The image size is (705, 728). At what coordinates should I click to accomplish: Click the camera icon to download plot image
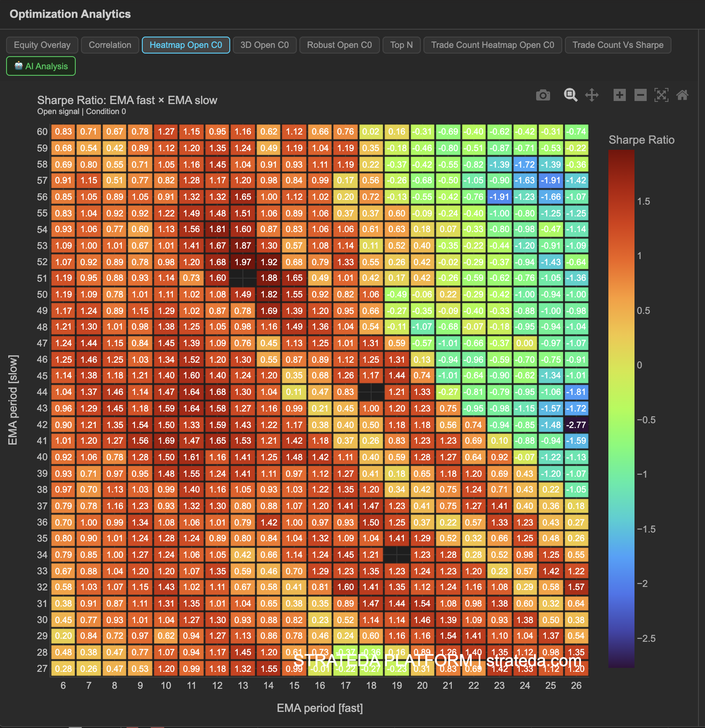pyautogui.click(x=543, y=95)
